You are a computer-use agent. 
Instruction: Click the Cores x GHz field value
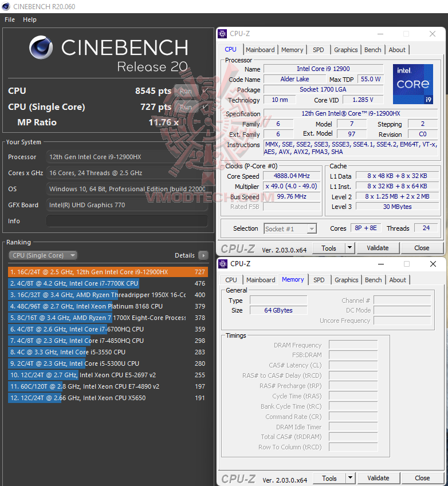[x=127, y=173]
